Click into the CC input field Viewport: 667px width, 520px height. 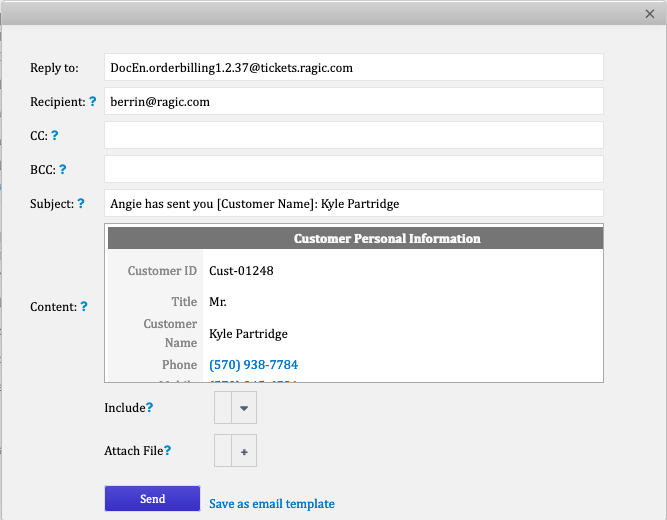(x=353, y=135)
